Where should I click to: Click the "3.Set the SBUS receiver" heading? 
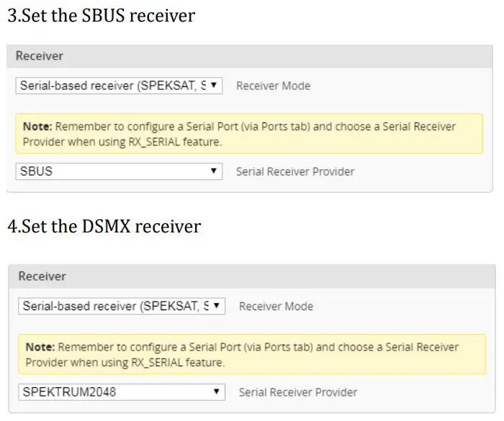pos(101,15)
